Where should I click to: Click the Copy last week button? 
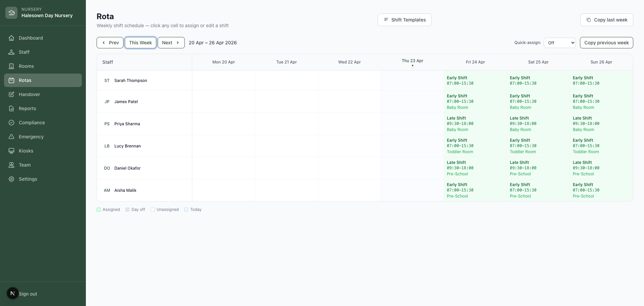click(x=607, y=20)
